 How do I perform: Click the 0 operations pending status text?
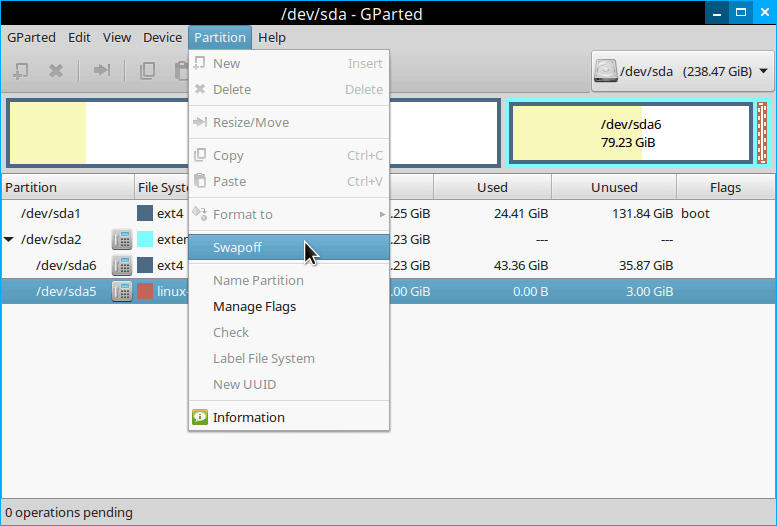(x=69, y=512)
